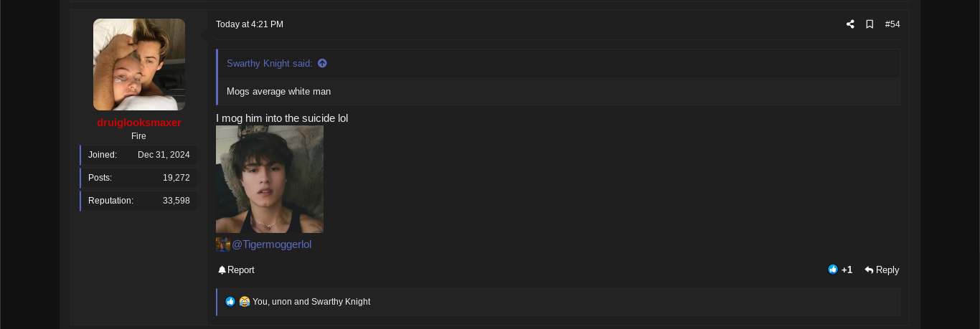Open the 'Today at 4:21 PM' timestamp

click(250, 24)
